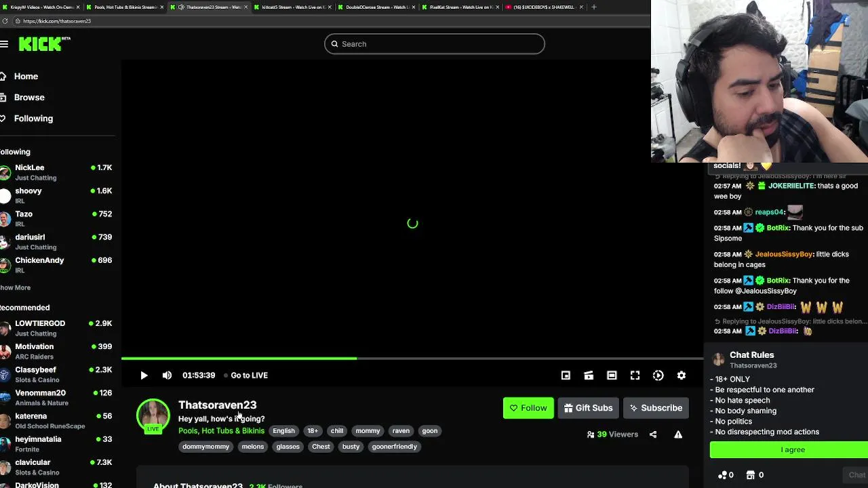This screenshot has width=868, height=488.
Task: Open heyimnatalia recommended channel
Action: click(x=58, y=443)
